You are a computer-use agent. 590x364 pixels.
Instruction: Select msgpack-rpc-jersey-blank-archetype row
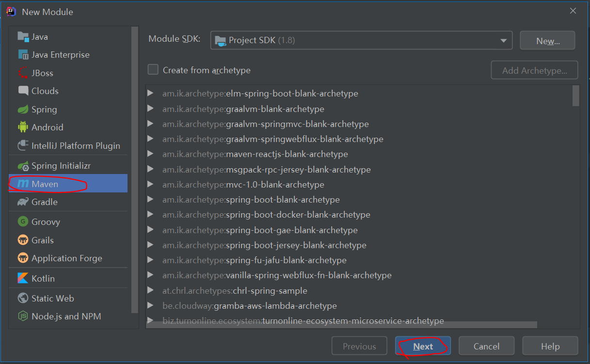(x=359, y=169)
